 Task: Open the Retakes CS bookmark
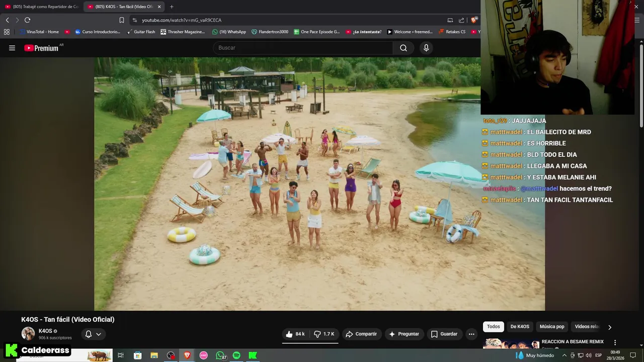pos(452,32)
